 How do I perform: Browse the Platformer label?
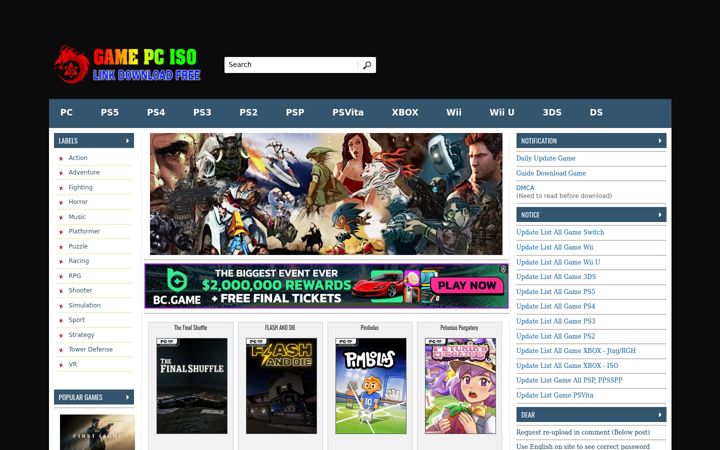coord(84,231)
